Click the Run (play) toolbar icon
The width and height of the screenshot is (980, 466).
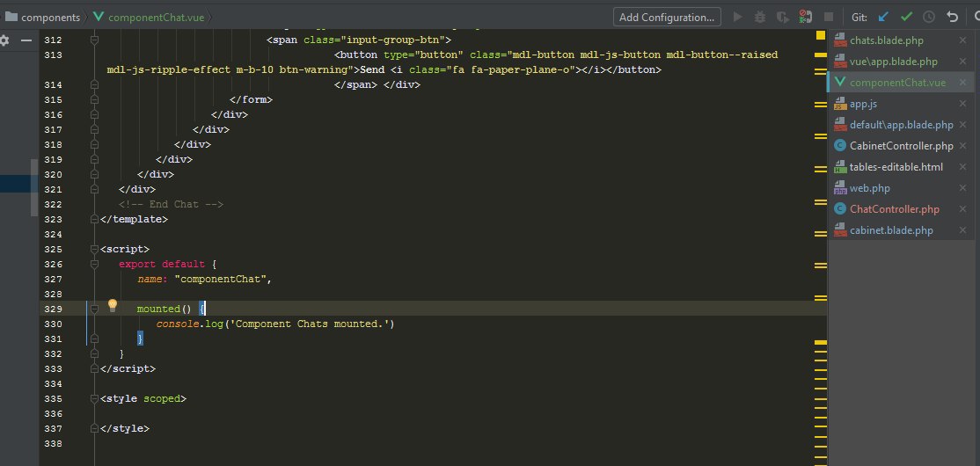coord(737,17)
